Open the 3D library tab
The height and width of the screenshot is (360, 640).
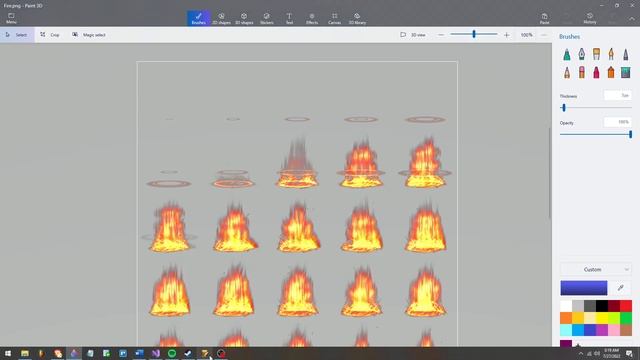coord(357,18)
